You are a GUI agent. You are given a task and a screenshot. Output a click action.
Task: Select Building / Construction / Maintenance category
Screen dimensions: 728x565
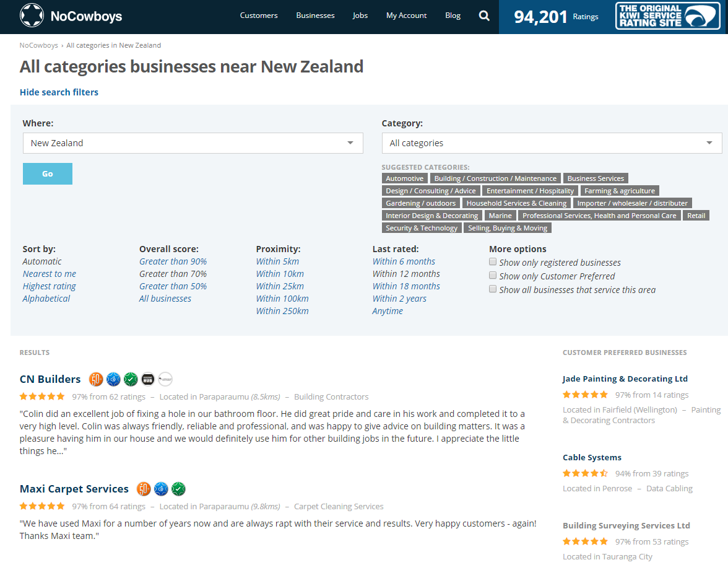pyautogui.click(x=495, y=178)
